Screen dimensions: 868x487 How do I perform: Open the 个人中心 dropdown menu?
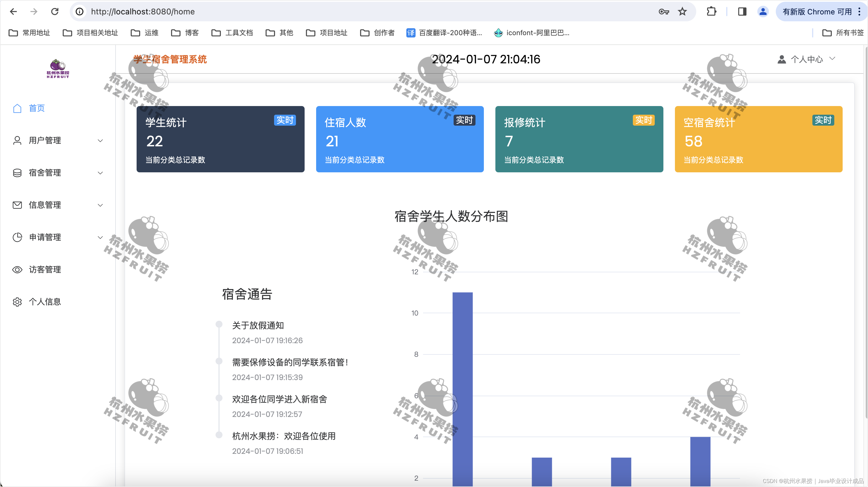(807, 59)
